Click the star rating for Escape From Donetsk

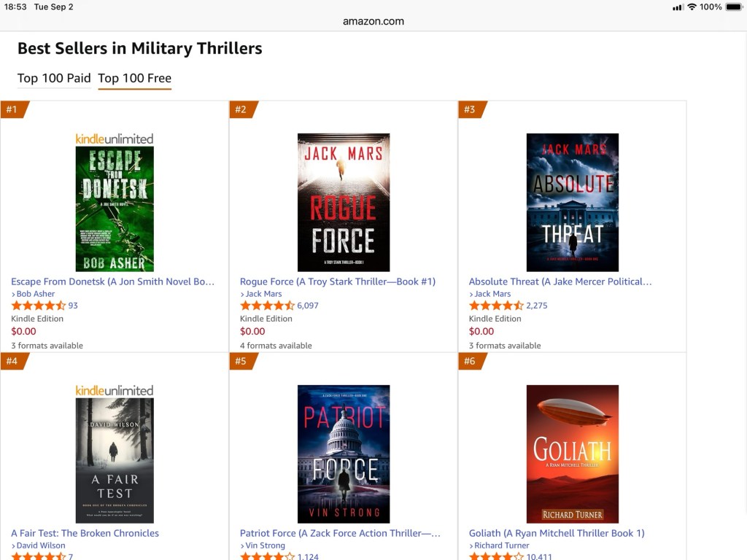(38, 306)
